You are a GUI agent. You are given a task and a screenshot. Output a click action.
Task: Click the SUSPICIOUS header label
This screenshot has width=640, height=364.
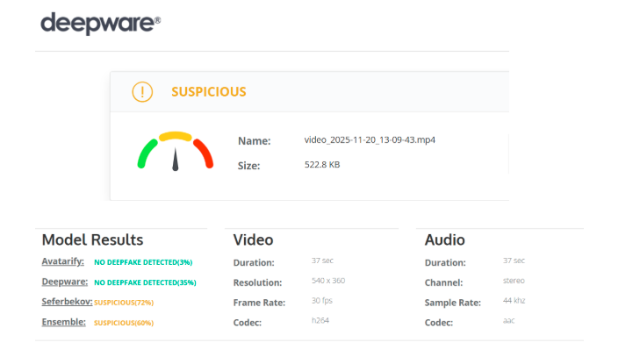(208, 92)
